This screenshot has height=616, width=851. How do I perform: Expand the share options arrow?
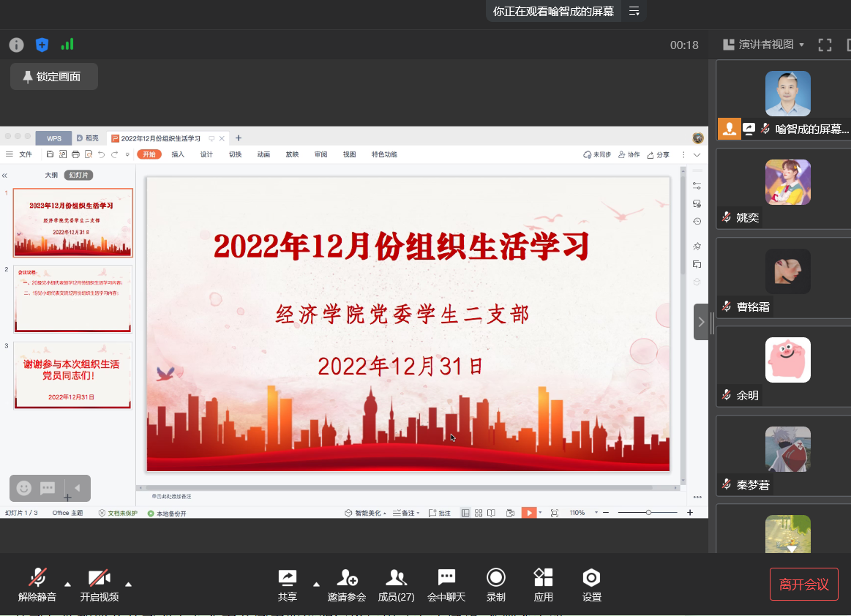click(317, 584)
